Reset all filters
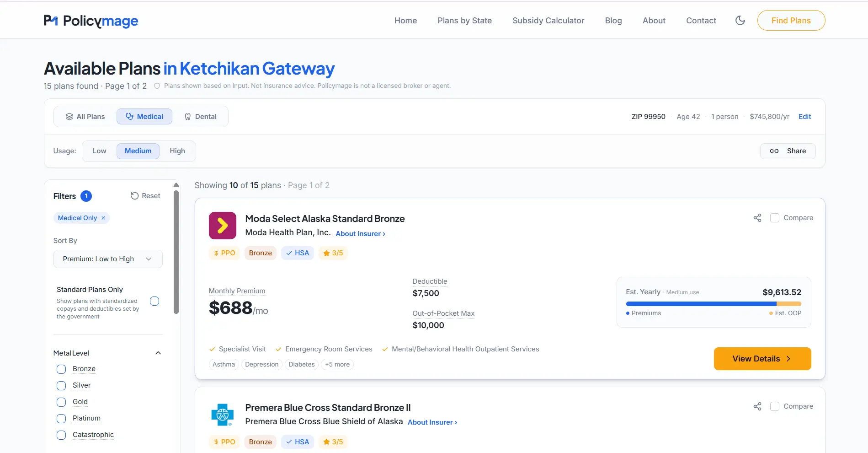This screenshot has height=453, width=868. tap(145, 196)
